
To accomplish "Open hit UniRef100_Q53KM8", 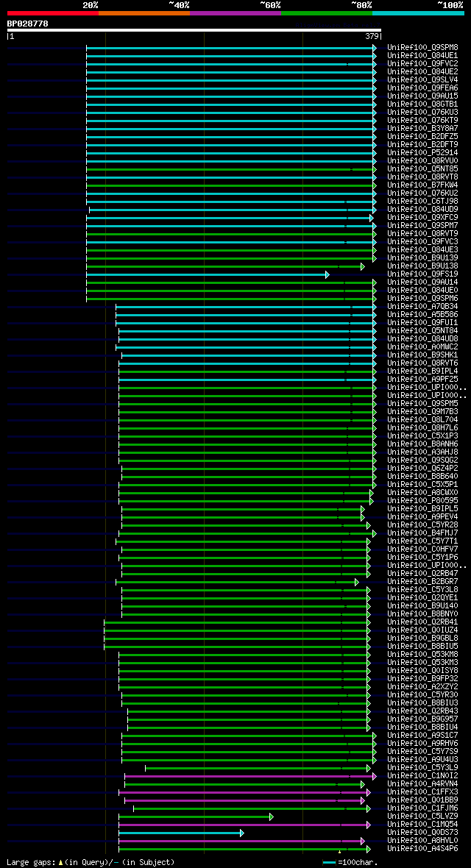I will tap(422, 655).
